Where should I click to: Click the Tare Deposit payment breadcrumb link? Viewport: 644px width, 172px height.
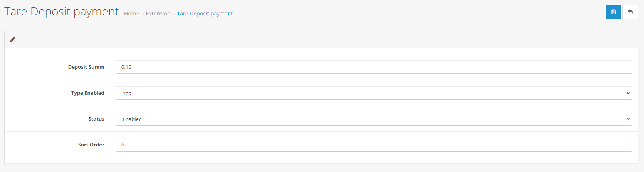tap(205, 14)
